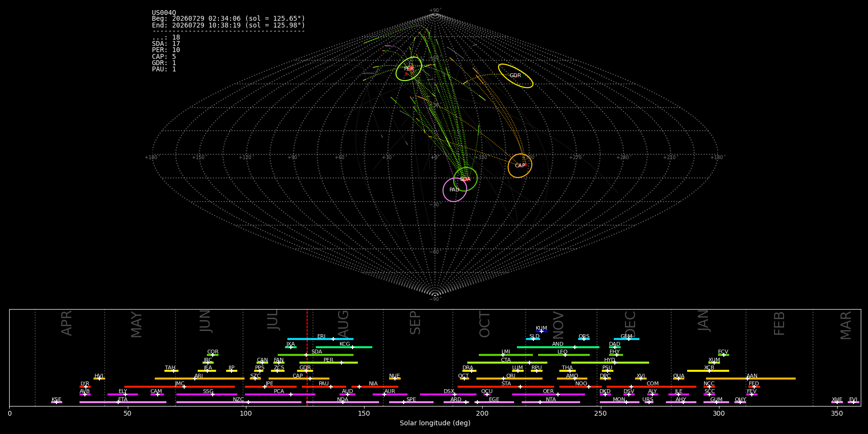Click the 'GDR: 1' count in legend

(164, 63)
